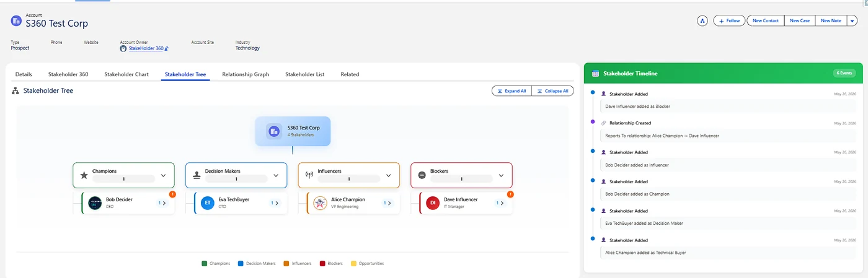Click the link icon beside Relationship Created
Screen dimensions: 868x278
(x=604, y=123)
